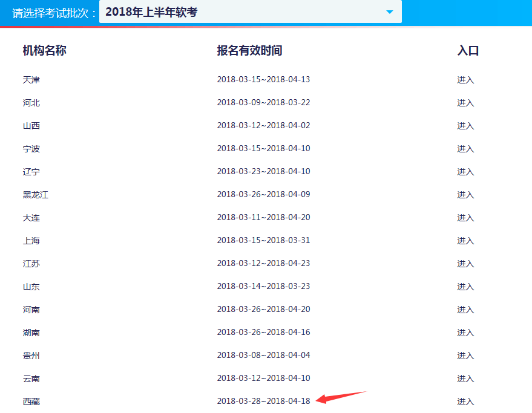Image resolution: width=532 pixels, height=413 pixels.
Task: Click the 进入 link beside 大连
Action: (x=465, y=217)
